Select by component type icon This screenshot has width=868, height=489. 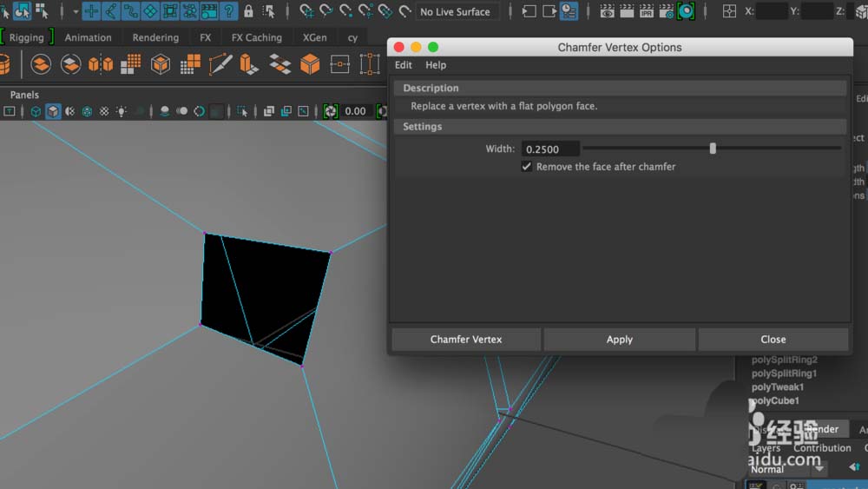click(42, 10)
